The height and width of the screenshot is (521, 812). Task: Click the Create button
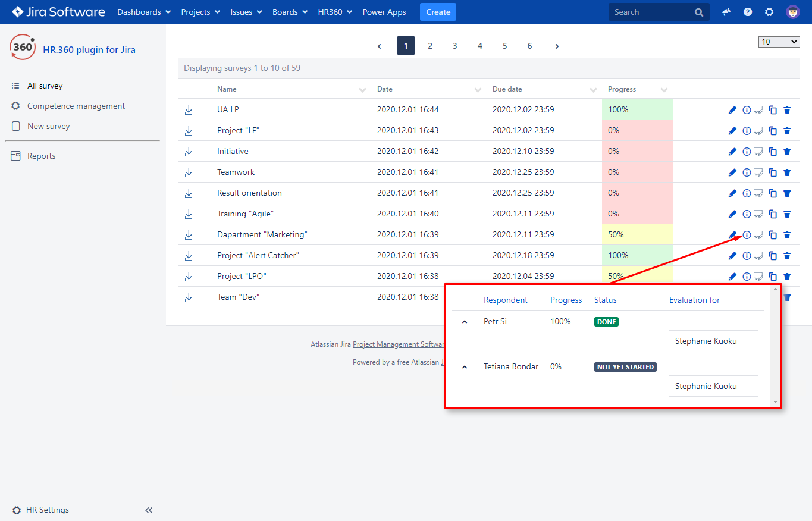[x=438, y=12]
